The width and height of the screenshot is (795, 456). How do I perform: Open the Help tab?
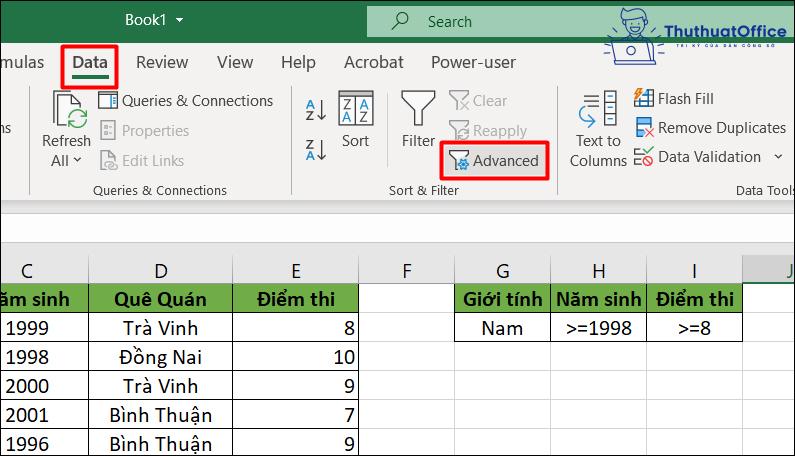click(x=298, y=62)
